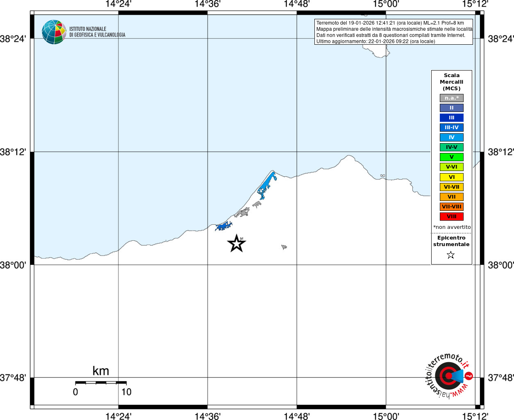Viewport: 514px width, 420px height.
Task: Select the light-blue IV legend swatch
Action: click(452, 137)
